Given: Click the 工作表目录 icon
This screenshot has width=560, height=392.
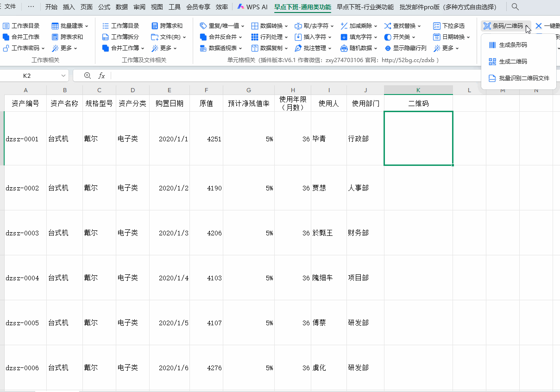Looking at the screenshot, I should [x=6, y=26].
